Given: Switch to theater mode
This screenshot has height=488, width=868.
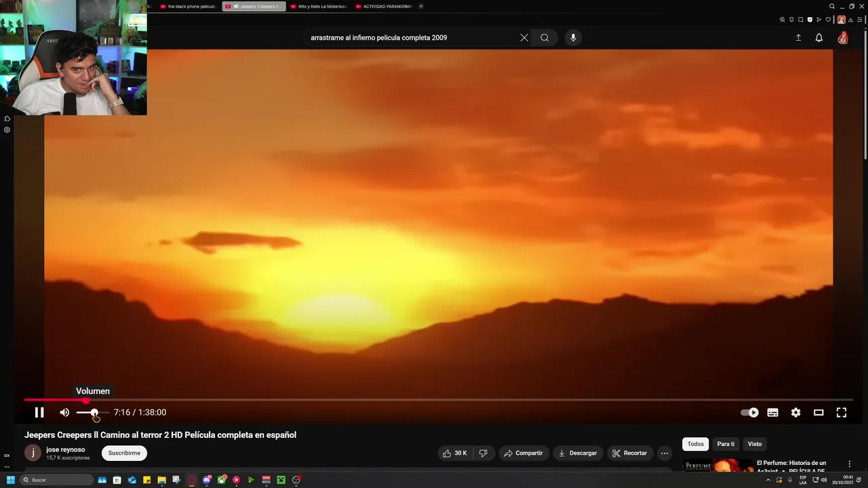Looking at the screenshot, I should [818, 412].
